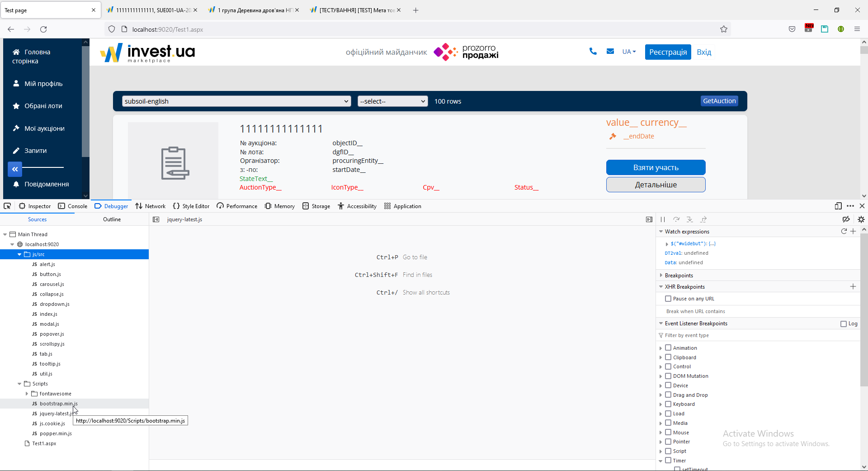Open Мій профіль in the sidebar
Screen dimensions: 868x471
coord(38,84)
